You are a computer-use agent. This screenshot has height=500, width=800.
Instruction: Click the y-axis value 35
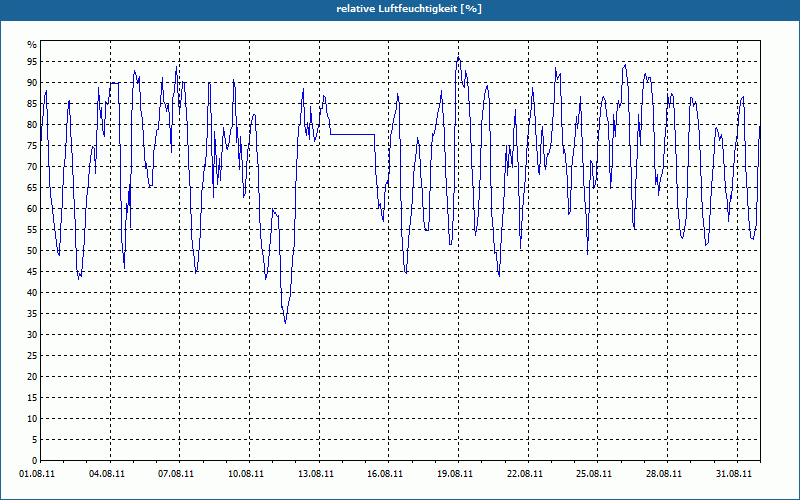tap(32, 314)
